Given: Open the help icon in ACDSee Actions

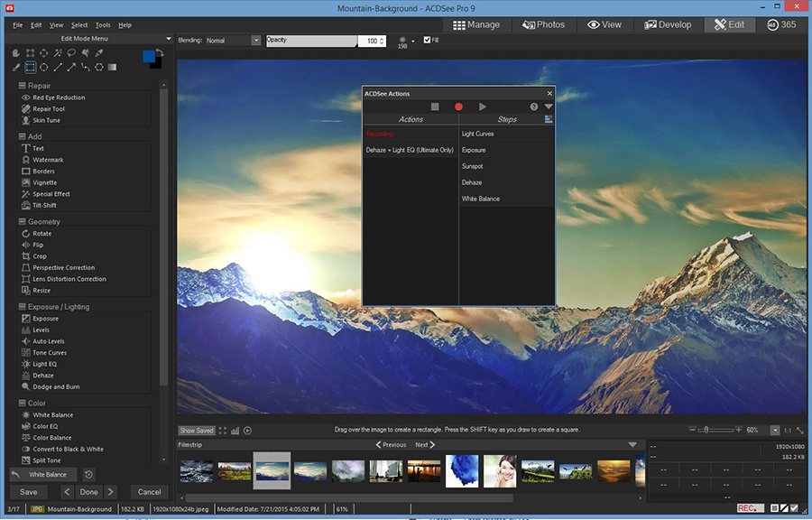Looking at the screenshot, I should click(534, 107).
